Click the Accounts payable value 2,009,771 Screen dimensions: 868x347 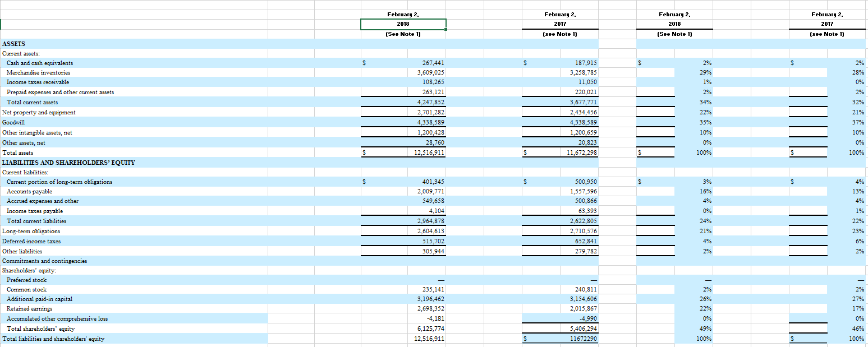[x=425, y=191]
